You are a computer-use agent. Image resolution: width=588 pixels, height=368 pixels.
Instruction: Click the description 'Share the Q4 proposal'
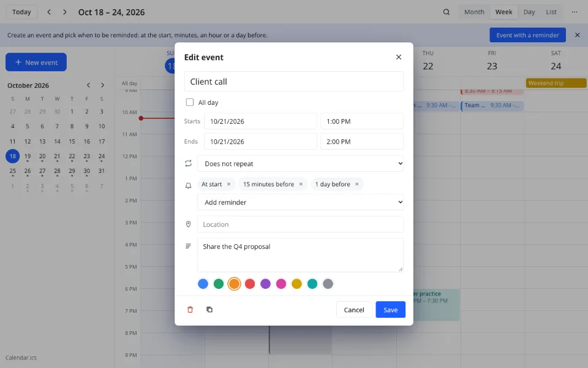pyautogui.click(x=300, y=255)
